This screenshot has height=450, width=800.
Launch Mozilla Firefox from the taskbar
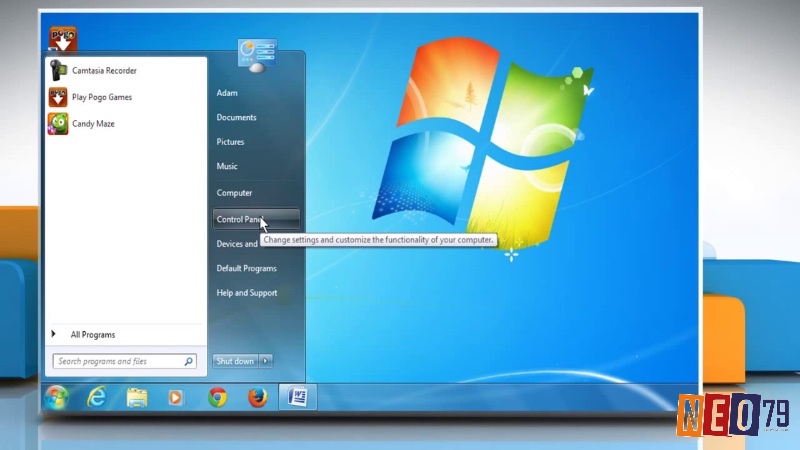pyautogui.click(x=258, y=397)
